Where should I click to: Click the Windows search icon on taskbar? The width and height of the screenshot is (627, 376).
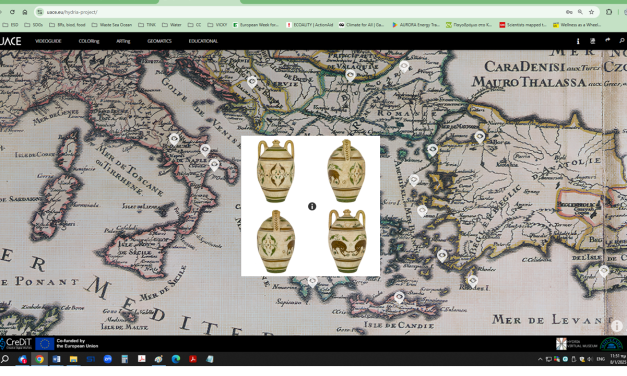click(5, 359)
